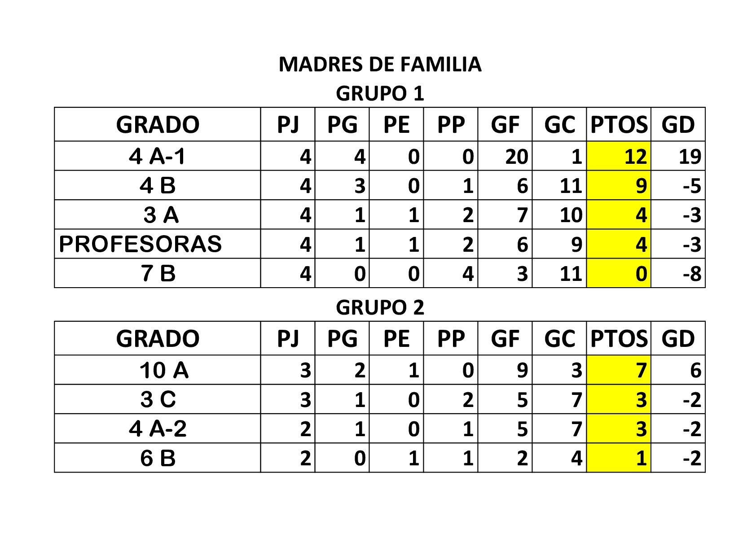Click the 4 A-2 team cell
Screen dimensions: 756x534
158,429
